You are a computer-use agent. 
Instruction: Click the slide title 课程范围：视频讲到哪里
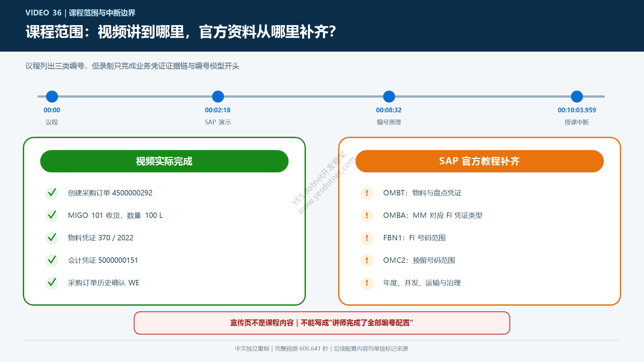point(181,32)
